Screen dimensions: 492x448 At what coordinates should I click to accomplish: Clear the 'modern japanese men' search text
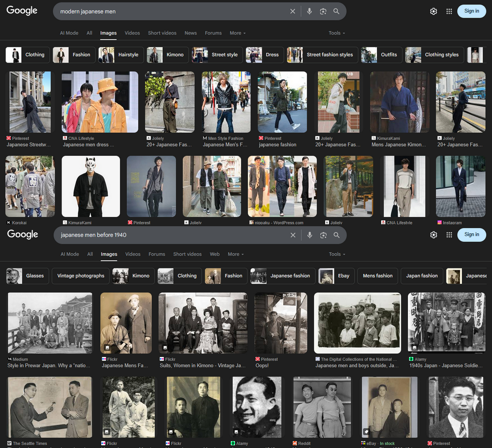click(x=292, y=11)
